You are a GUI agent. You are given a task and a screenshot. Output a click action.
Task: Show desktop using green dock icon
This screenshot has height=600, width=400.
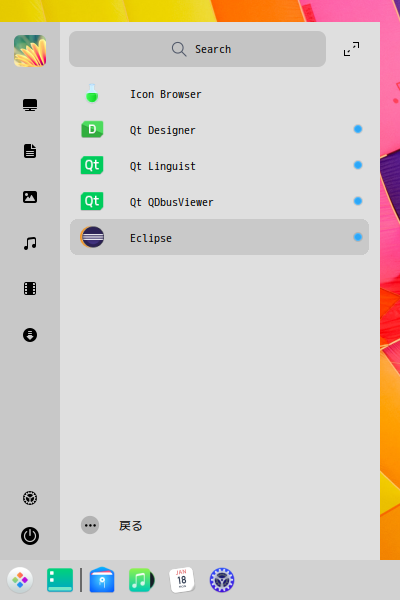point(60,580)
